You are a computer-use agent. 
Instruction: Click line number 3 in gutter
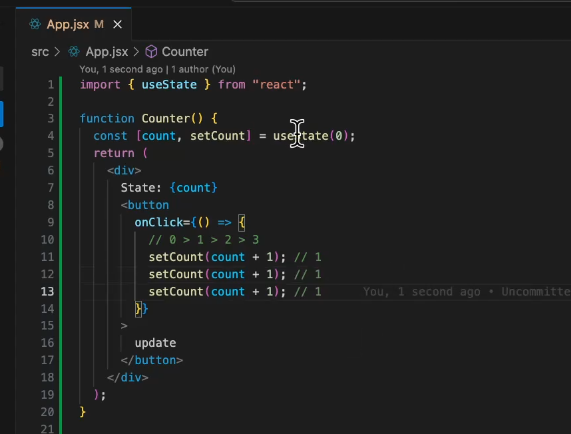51,118
